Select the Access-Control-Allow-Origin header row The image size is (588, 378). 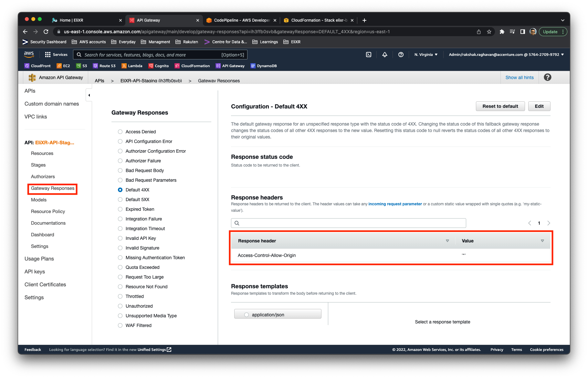pyautogui.click(x=391, y=255)
